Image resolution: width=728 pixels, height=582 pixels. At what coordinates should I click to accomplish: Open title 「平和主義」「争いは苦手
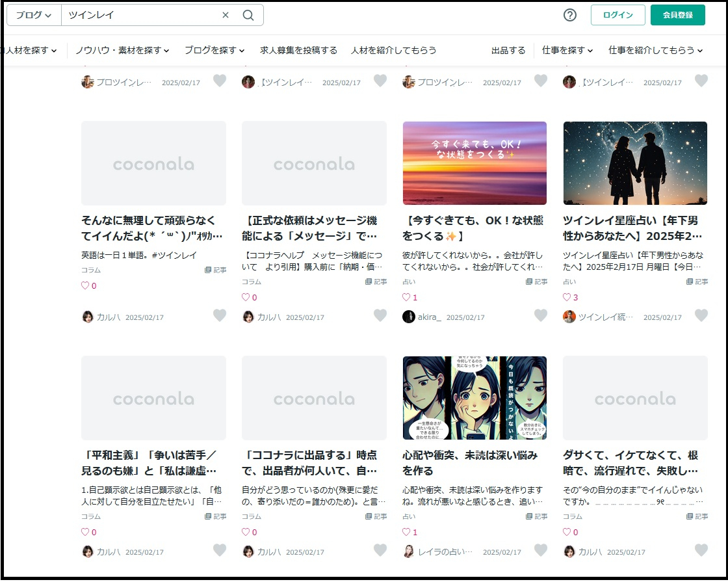point(149,463)
